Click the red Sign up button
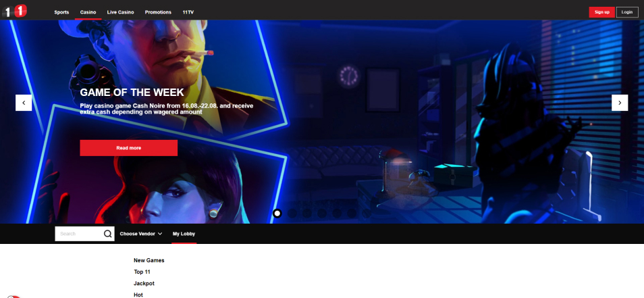 coord(601,12)
